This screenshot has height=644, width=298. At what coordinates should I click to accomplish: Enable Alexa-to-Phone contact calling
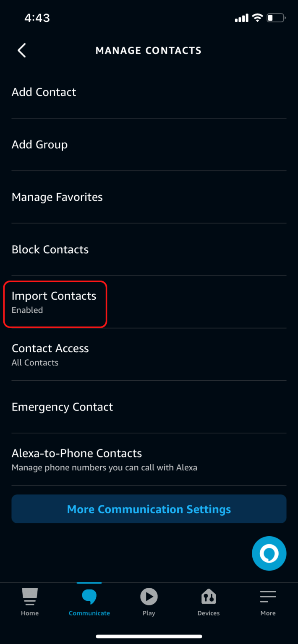(77, 459)
